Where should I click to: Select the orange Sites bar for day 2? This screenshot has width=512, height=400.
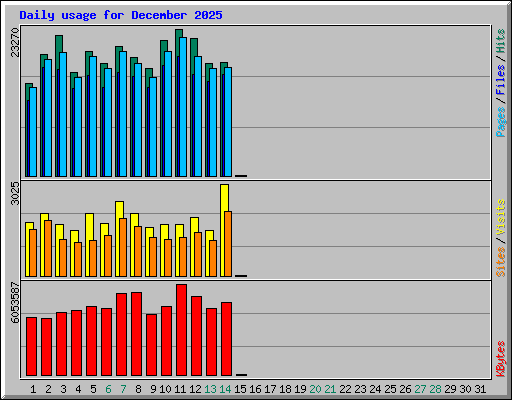click(x=48, y=248)
